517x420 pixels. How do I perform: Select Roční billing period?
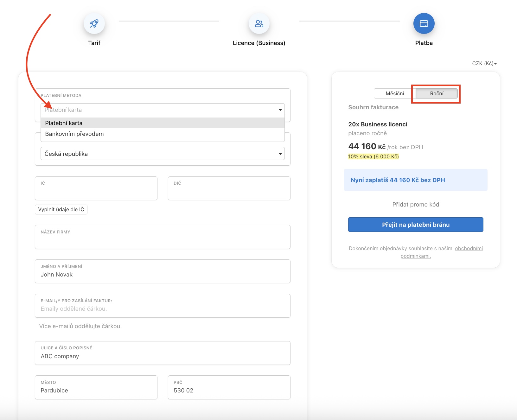436,93
